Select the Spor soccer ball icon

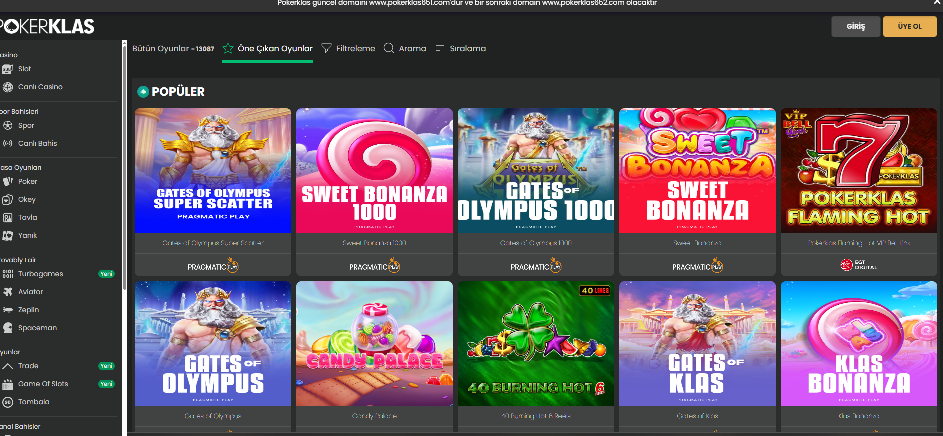point(7,126)
